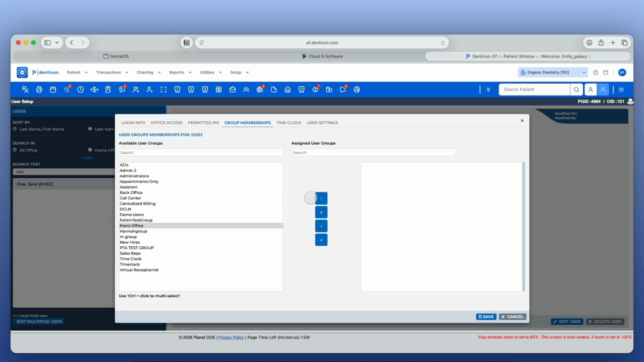Image resolution: width=644 pixels, height=362 pixels.
Task: Click the table grid icon in toolbar
Action: (x=218, y=90)
